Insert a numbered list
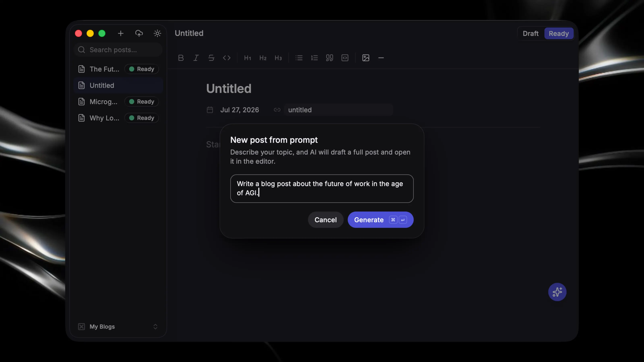644x362 pixels. (314, 58)
